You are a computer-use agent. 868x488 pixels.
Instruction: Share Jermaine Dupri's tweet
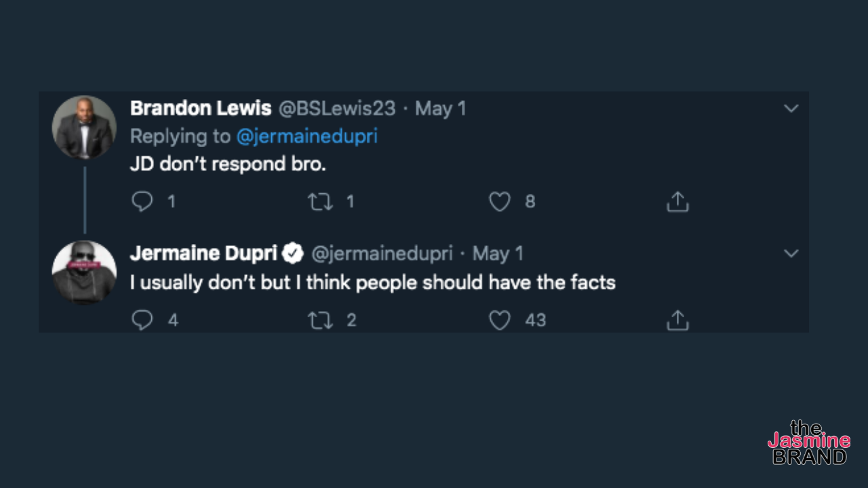point(677,320)
